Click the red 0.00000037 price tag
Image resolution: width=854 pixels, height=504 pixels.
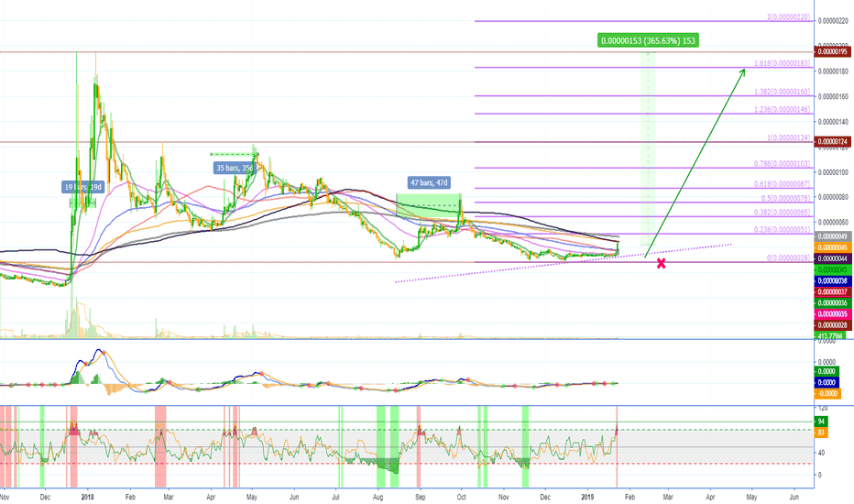click(832, 291)
